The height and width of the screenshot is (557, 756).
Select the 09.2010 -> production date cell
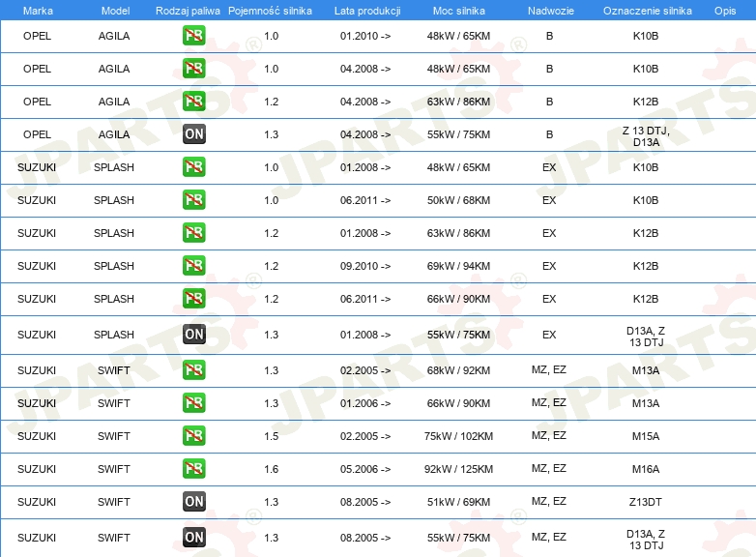click(x=365, y=266)
